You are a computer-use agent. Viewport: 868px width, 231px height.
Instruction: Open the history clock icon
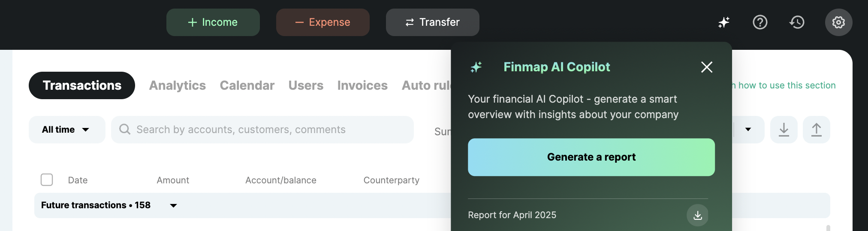(797, 22)
